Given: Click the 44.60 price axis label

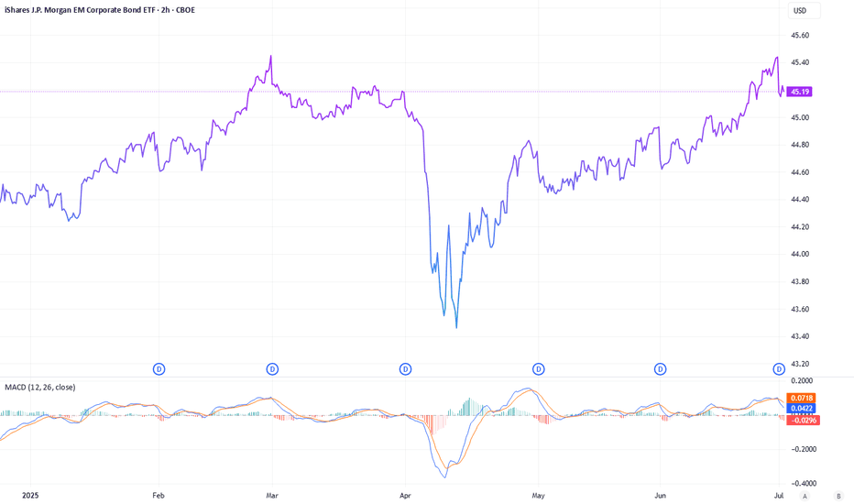Looking at the screenshot, I should pyautogui.click(x=800, y=172).
